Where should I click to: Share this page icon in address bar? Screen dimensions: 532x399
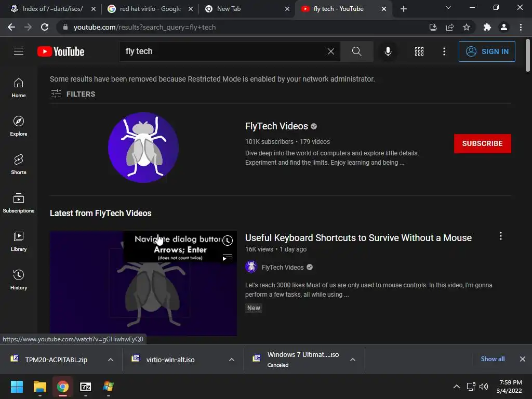coord(450,27)
